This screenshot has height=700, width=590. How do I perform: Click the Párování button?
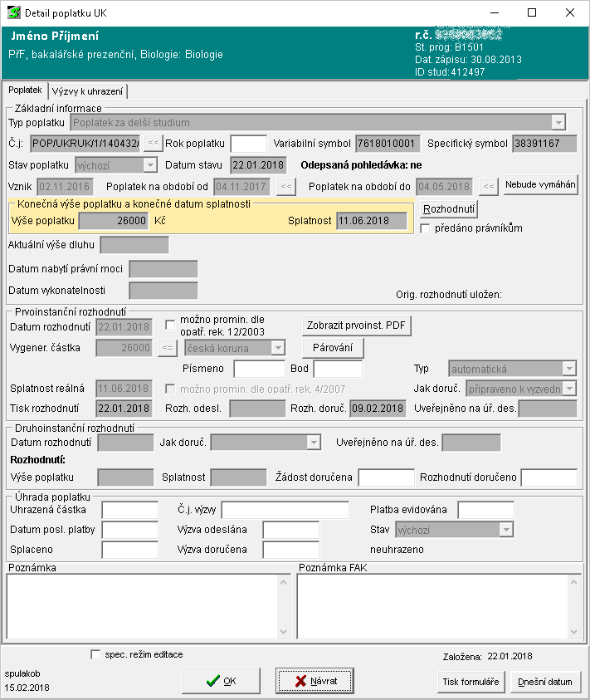[x=333, y=348]
